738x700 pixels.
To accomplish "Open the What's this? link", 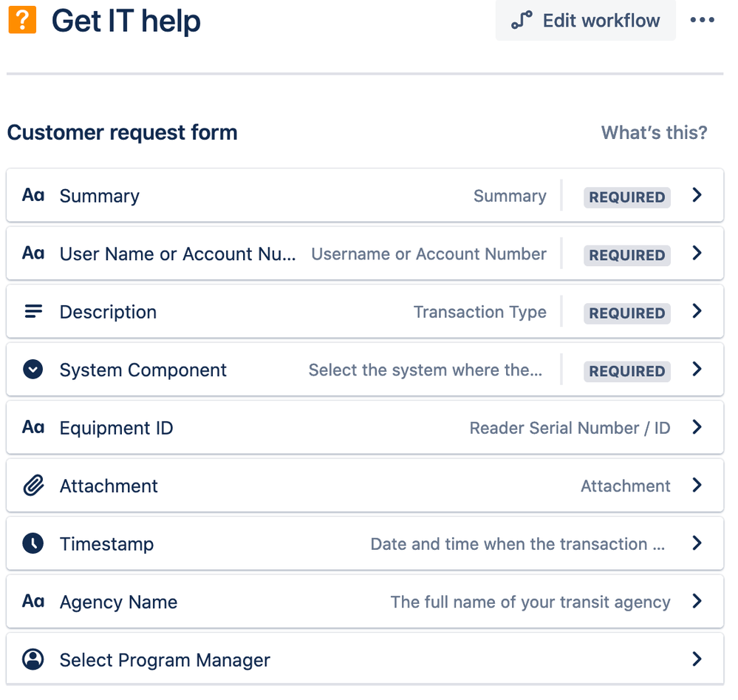I will tap(655, 133).
